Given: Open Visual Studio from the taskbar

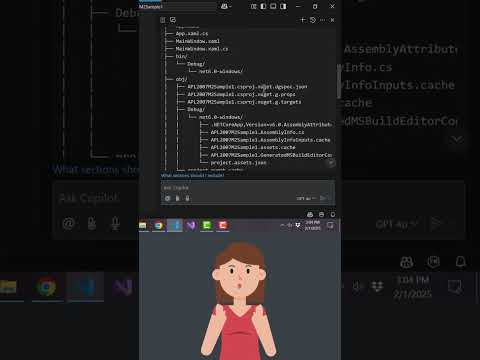Looking at the screenshot, I should pyautogui.click(x=191, y=226).
